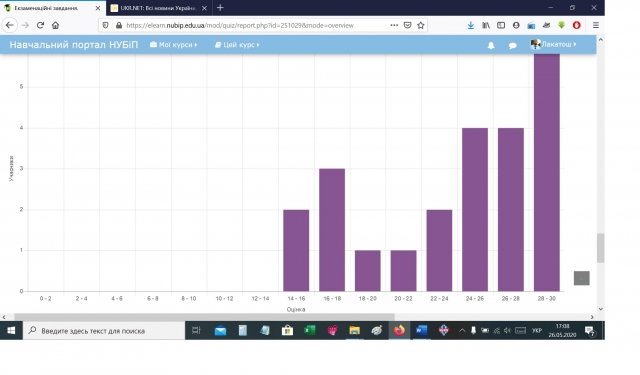This screenshot has width=640, height=375.
Task: Click the 26 - 28 grade bar
Action: [x=511, y=210]
